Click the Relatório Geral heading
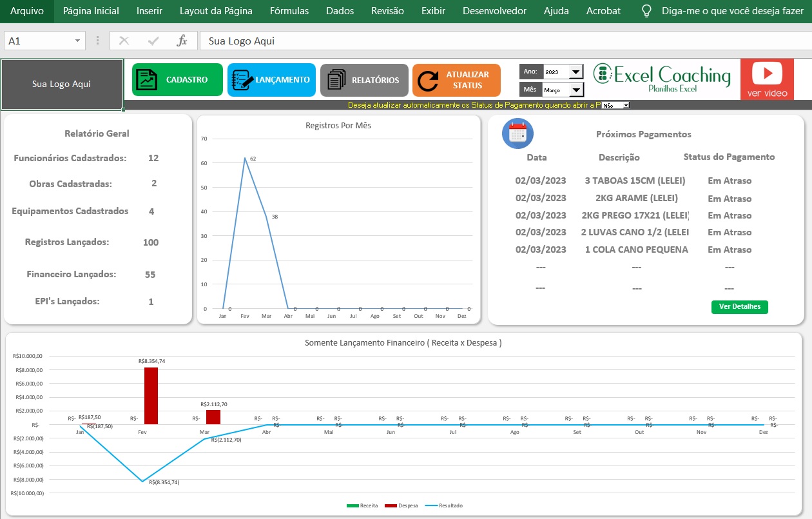812x519 pixels. coord(97,133)
